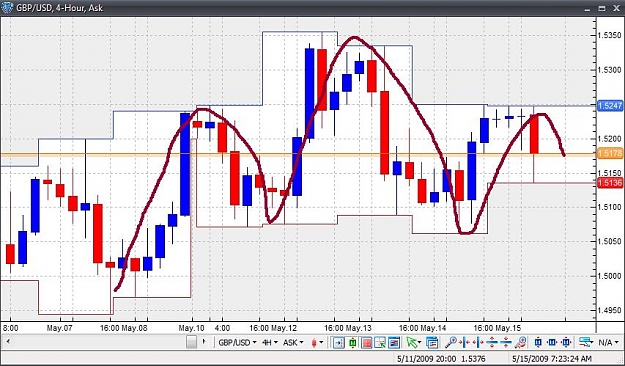The height and width of the screenshot is (366, 625).
Task: Click the compress horizontal scale icon
Action: coord(464,342)
